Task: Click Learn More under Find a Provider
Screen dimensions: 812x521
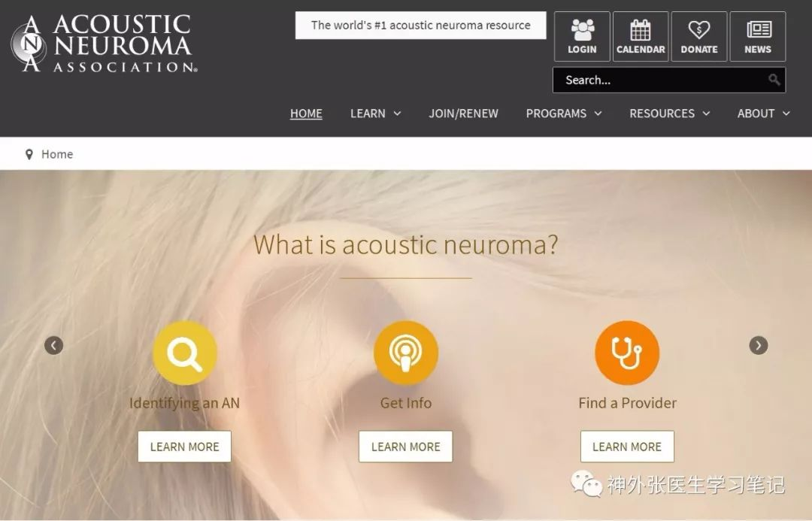Action: 627,447
